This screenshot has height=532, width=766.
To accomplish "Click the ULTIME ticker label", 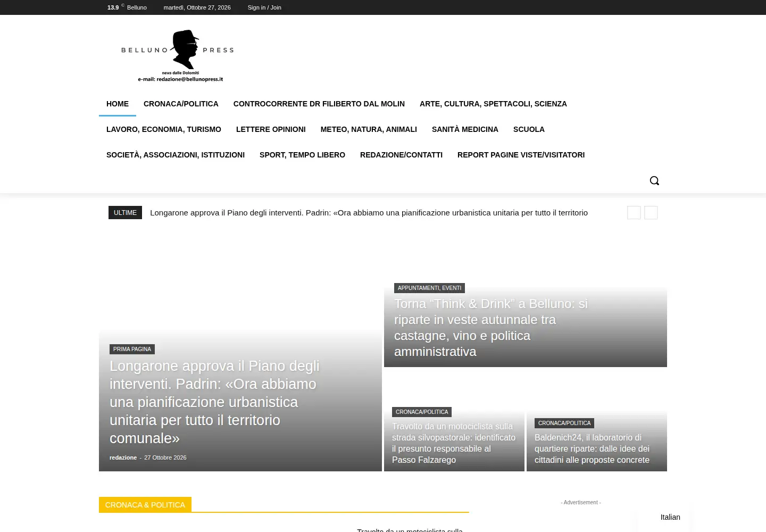I will click(x=125, y=212).
